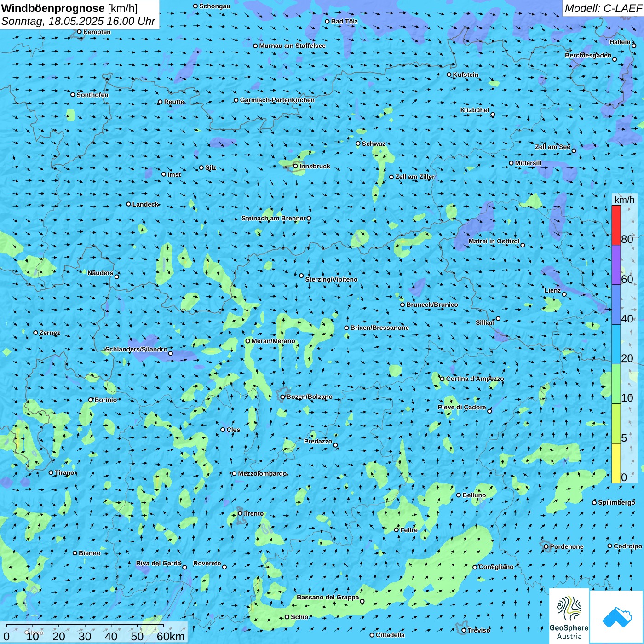This screenshot has width=644, height=644.
Task: Click the Pieve di Cadore label
Action: coord(462,407)
